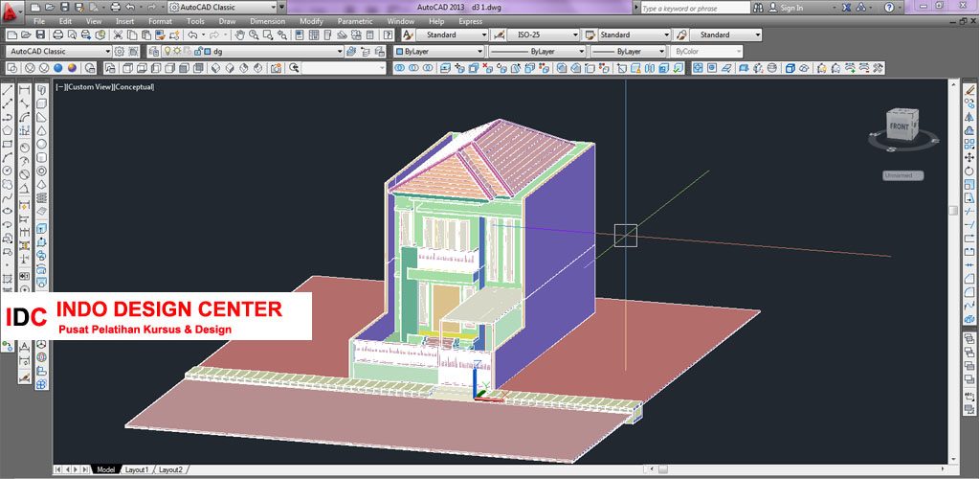Open the Parametric menu
The image size is (980, 479).
point(354,21)
